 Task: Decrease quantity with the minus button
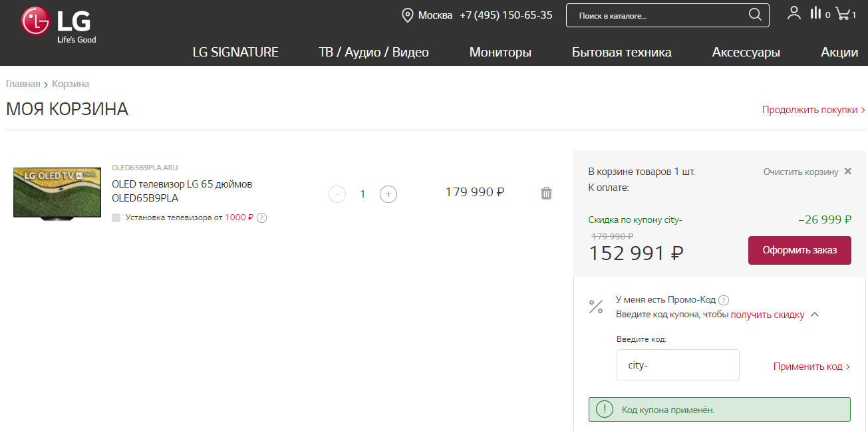point(337,194)
